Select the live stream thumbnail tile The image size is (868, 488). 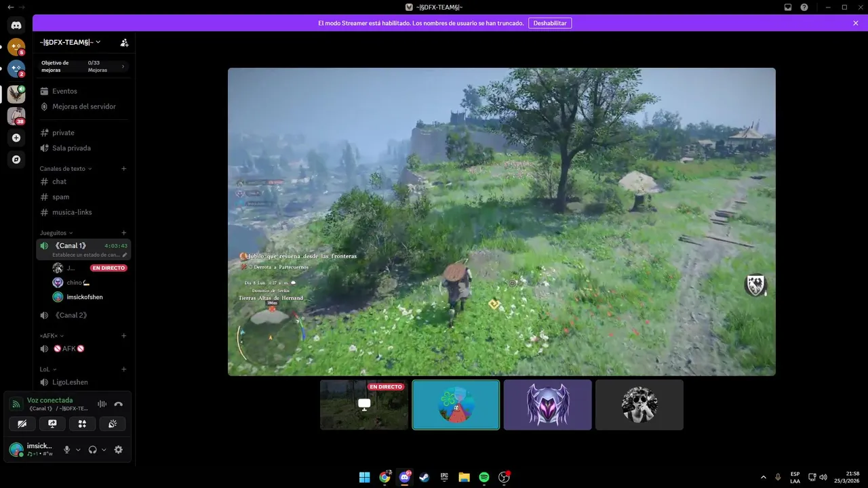coord(364,405)
